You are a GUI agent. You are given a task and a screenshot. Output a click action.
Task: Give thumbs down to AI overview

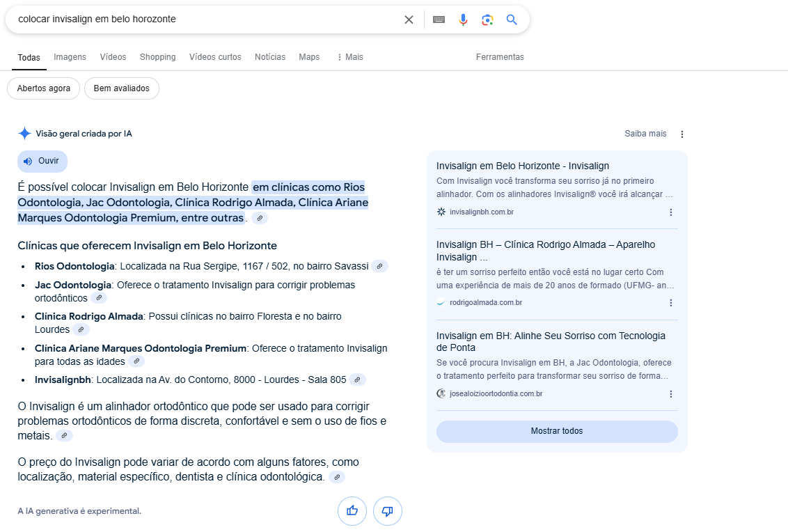pyautogui.click(x=388, y=511)
